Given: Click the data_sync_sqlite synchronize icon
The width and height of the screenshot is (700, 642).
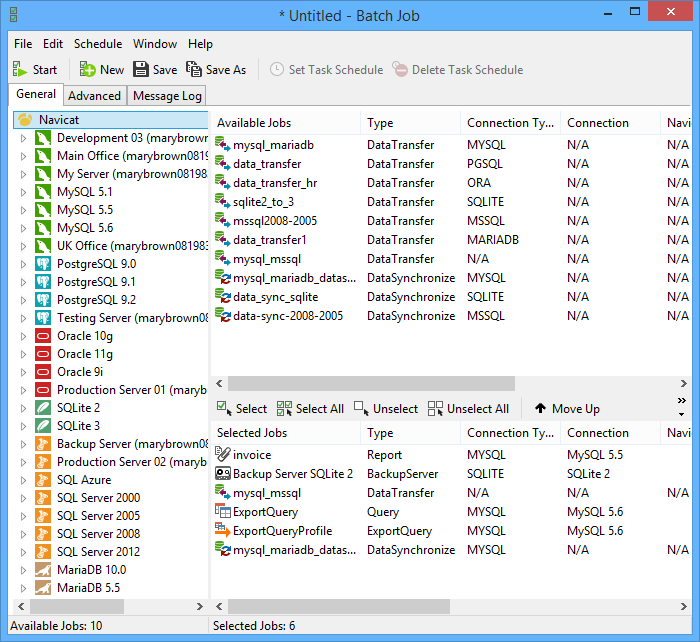Looking at the screenshot, I should pyautogui.click(x=223, y=296).
